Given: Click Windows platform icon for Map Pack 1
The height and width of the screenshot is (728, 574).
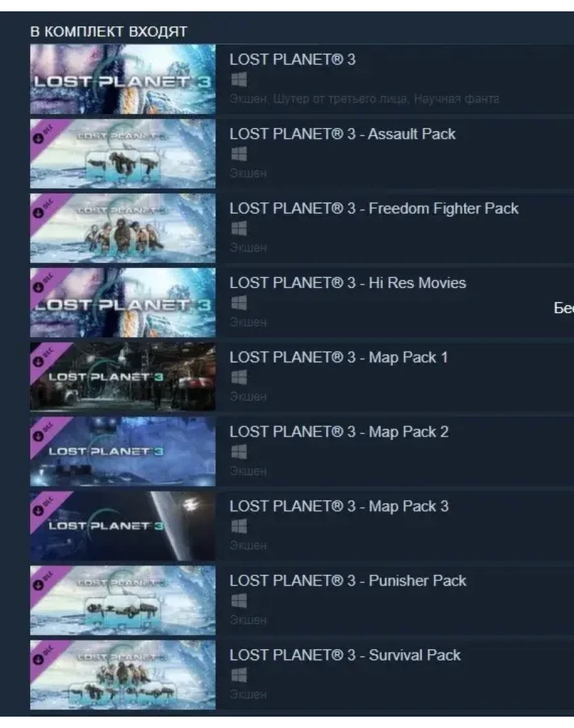Looking at the screenshot, I should [239, 378].
